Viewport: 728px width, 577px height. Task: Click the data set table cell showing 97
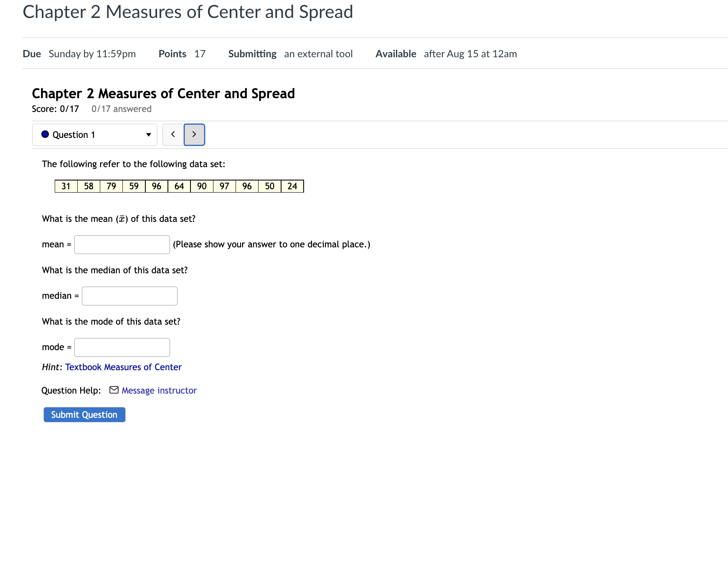tap(224, 186)
